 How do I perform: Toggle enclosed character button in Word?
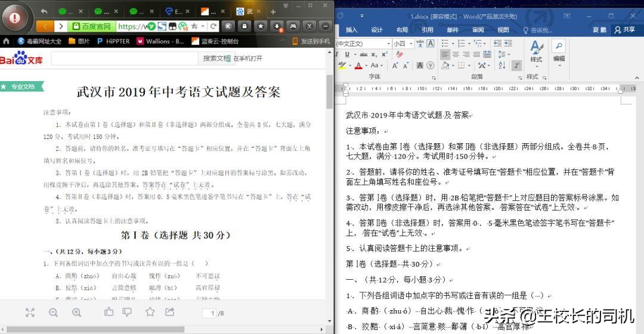[430, 66]
